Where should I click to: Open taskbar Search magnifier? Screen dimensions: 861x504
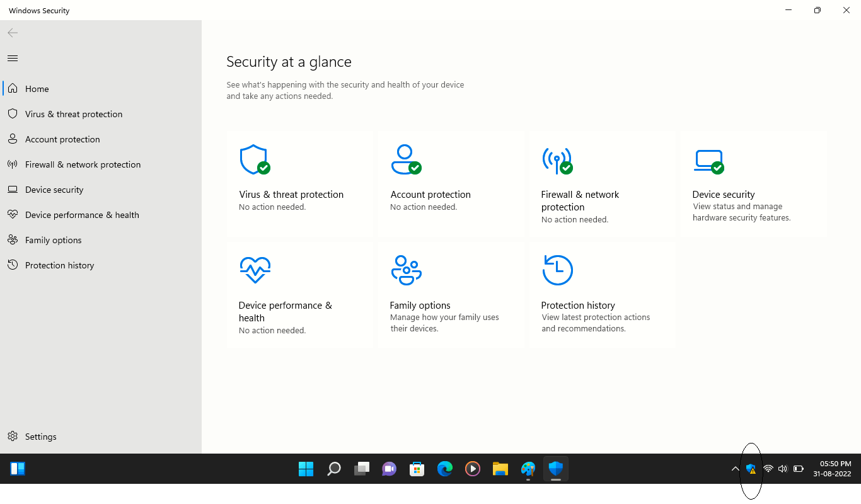[x=334, y=469]
